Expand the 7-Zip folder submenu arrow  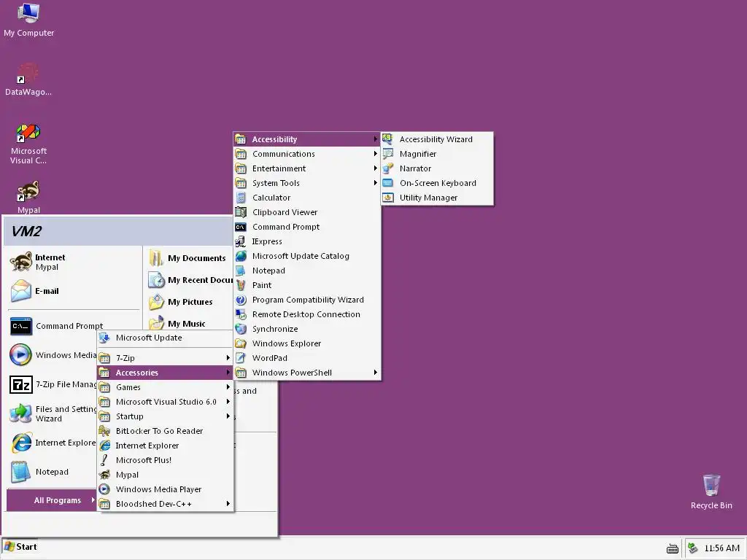(x=228, y=357)
